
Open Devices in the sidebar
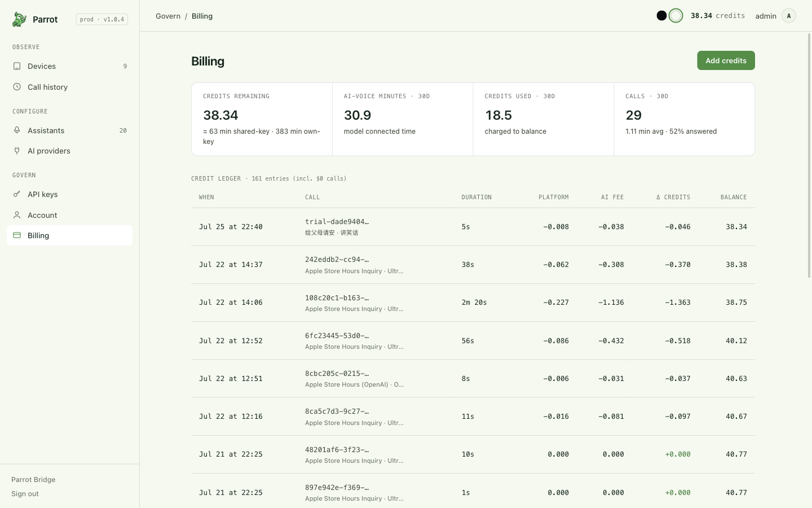70,66
